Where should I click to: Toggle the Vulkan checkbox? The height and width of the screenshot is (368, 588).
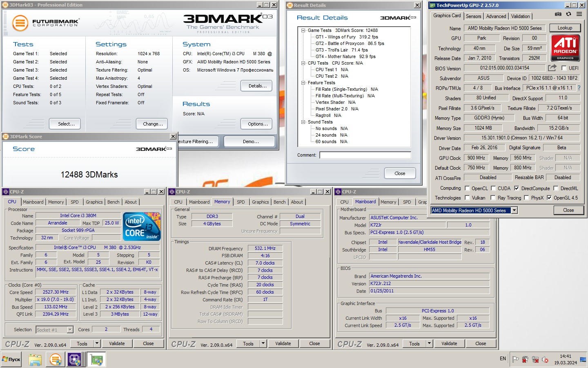click(467, 197)
